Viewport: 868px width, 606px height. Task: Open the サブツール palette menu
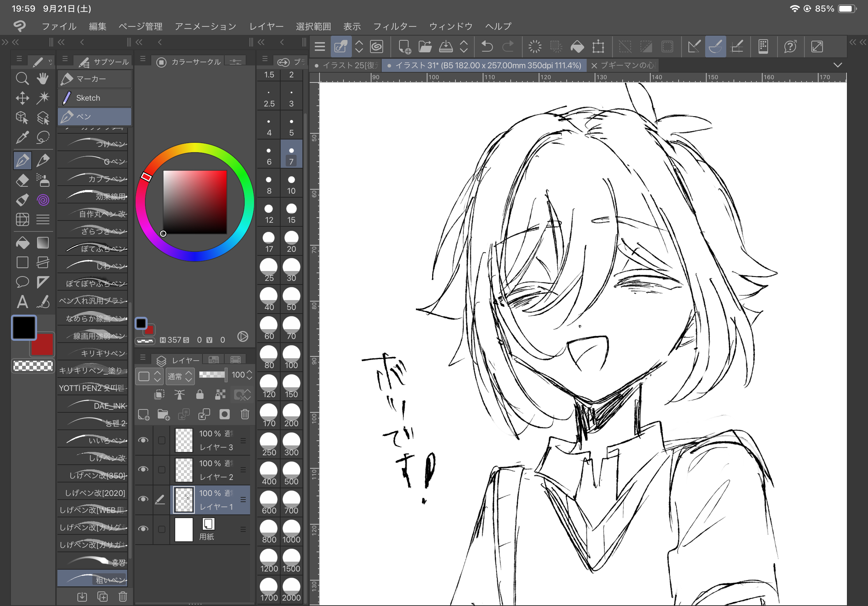pos(65,59)
